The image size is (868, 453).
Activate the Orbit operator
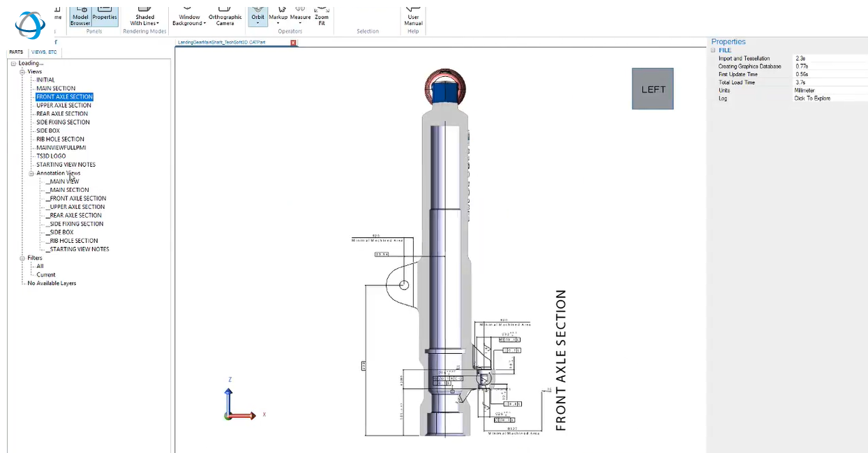[258, 14]
